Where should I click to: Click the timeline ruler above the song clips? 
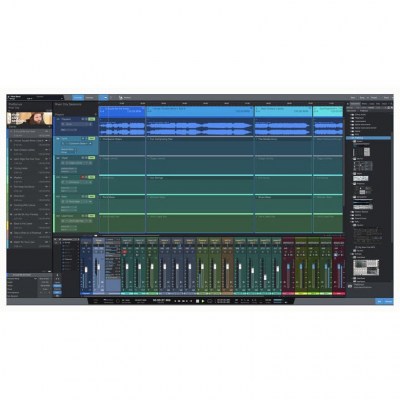point(221,104)
